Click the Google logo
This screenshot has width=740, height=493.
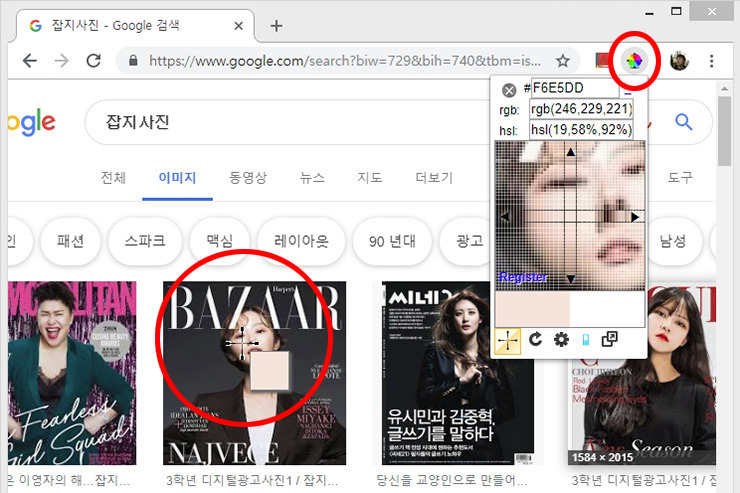click(32, 123)
